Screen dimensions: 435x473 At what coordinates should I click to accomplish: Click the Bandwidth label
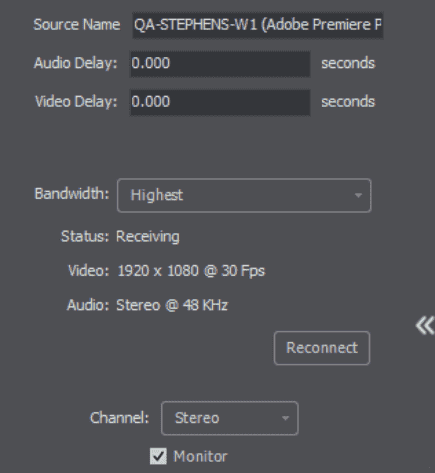(x=72, y=194)
